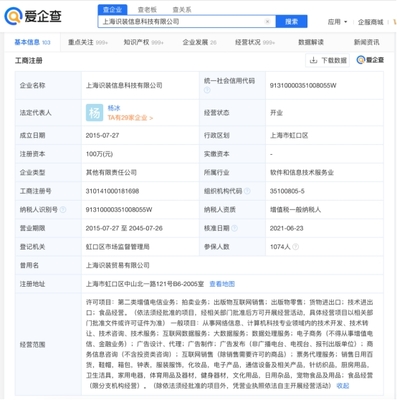Click the help icon next to 1074人

(x=295, y=247)
